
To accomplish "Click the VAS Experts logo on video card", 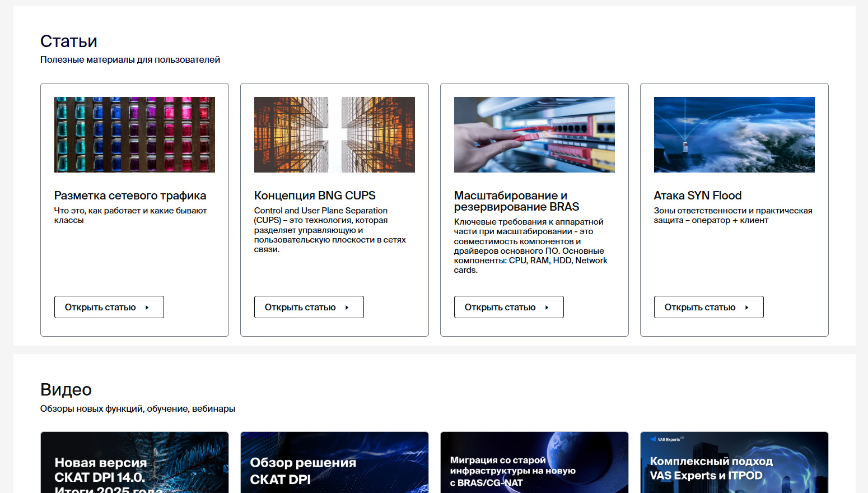I will tap(667, 439).
